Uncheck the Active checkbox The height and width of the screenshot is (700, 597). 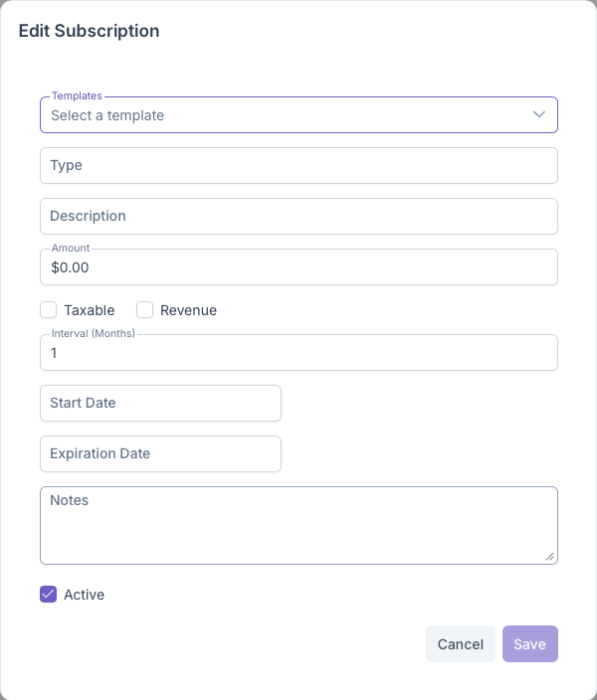tap(48, 595)
